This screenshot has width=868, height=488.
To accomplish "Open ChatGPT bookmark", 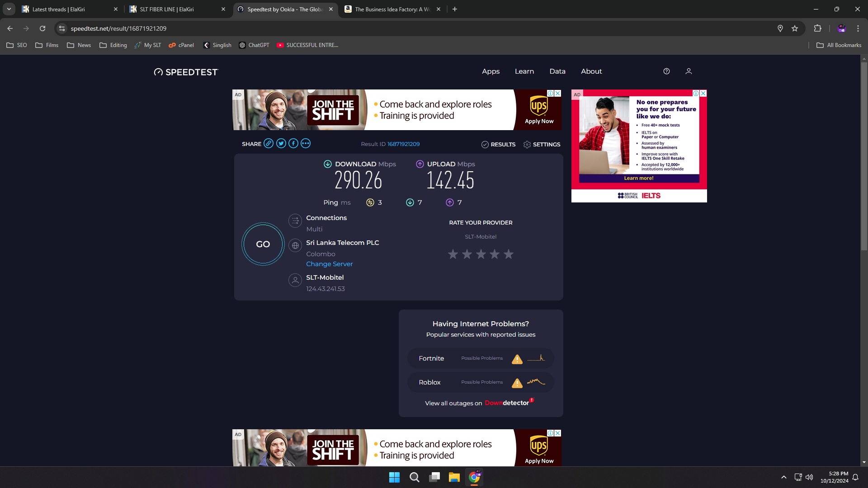I will click(x=254, y=45).
